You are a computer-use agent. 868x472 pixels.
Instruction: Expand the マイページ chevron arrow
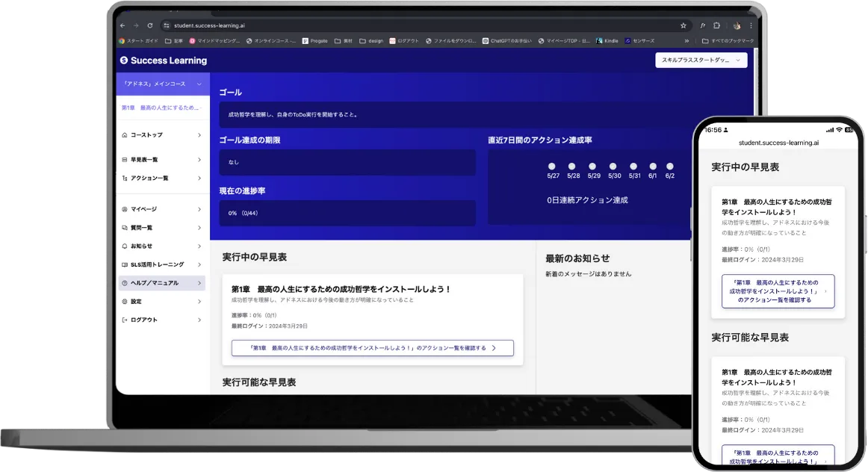click(x=199, y=209)
